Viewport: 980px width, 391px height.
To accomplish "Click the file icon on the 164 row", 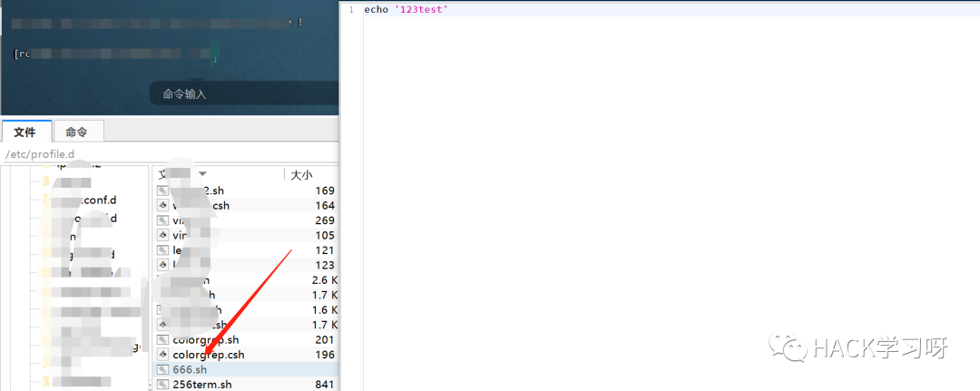I will 162,206.
